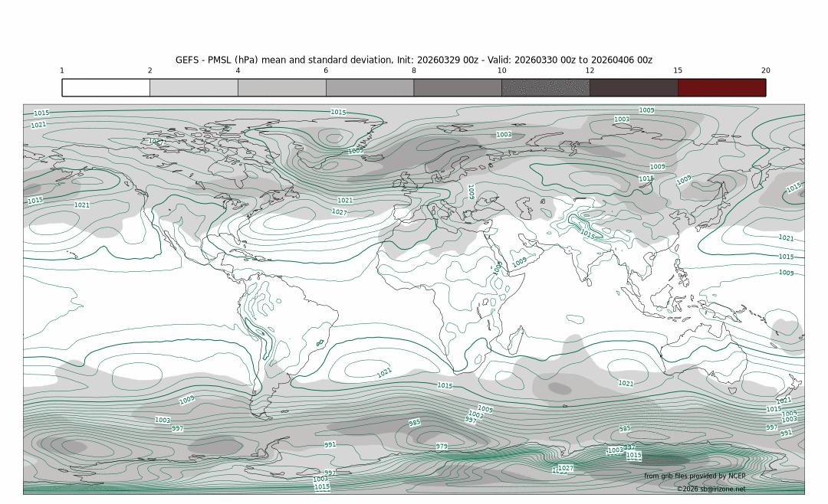The height and width of the screenshot is (504, 828).
Task: Click the colorbar tick label 10
Action: coord(501,70)
